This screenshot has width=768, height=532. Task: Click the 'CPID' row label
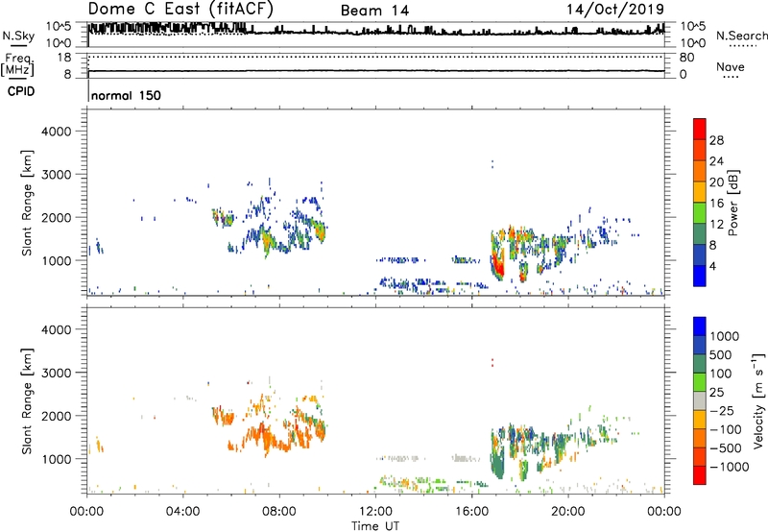21,91
